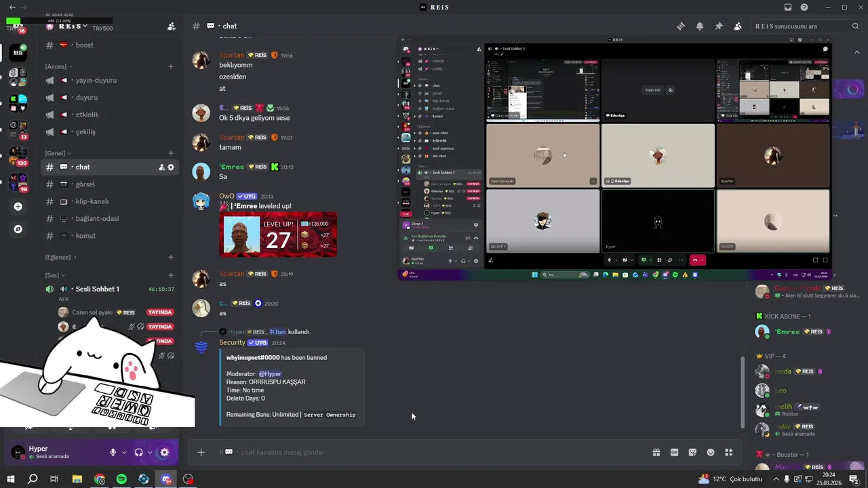Toggle member list icon in header
This screenshot has height=488, width=868.
pos(738,26)
